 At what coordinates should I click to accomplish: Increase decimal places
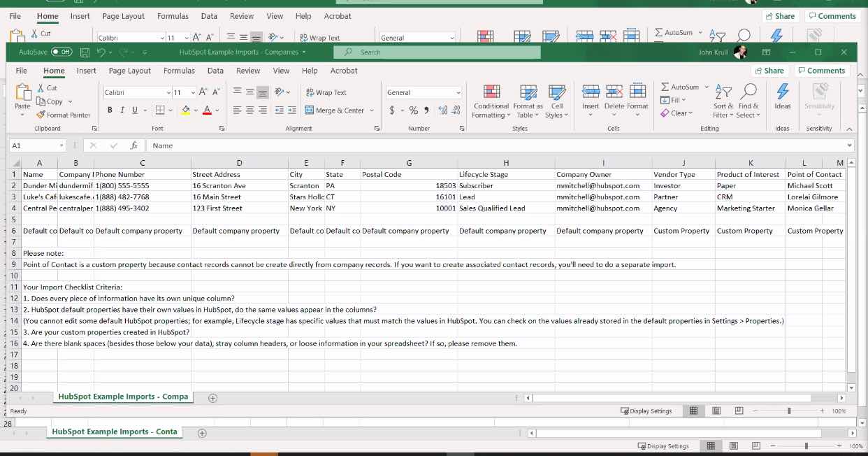(443, 111)
